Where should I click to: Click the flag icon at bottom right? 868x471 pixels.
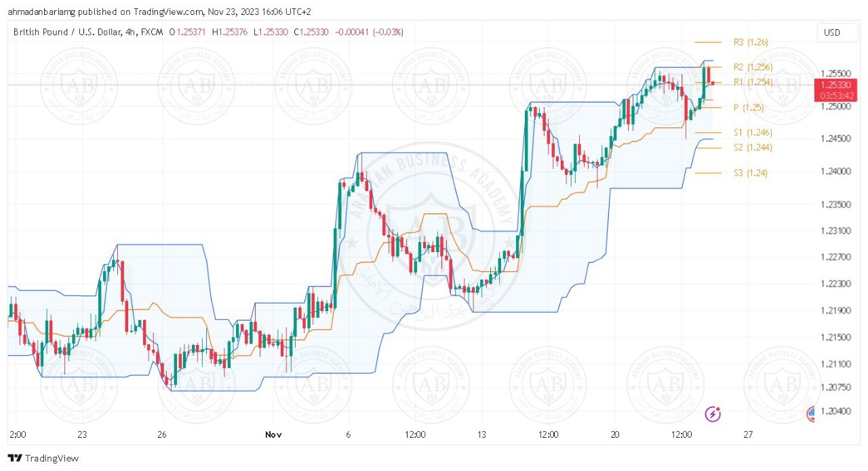[812, 413]
